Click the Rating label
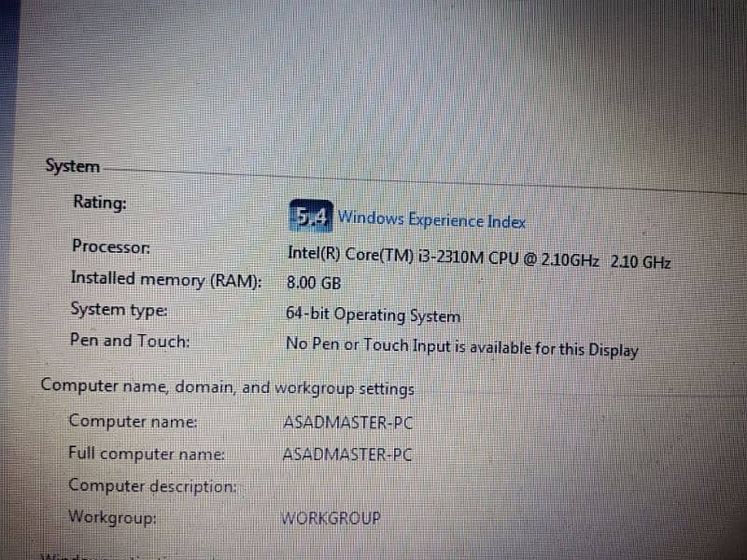The width and height of the screenshot is (747, 560). 100,203
